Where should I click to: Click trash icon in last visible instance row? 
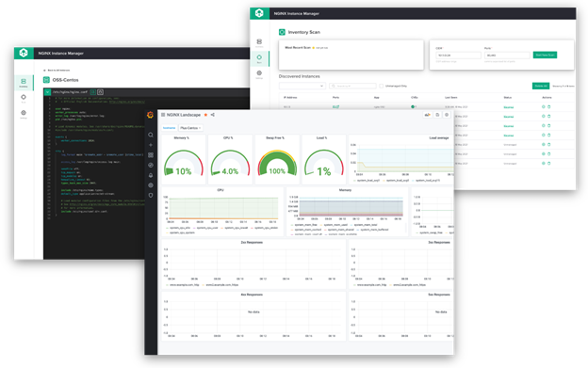pos(549,163)
